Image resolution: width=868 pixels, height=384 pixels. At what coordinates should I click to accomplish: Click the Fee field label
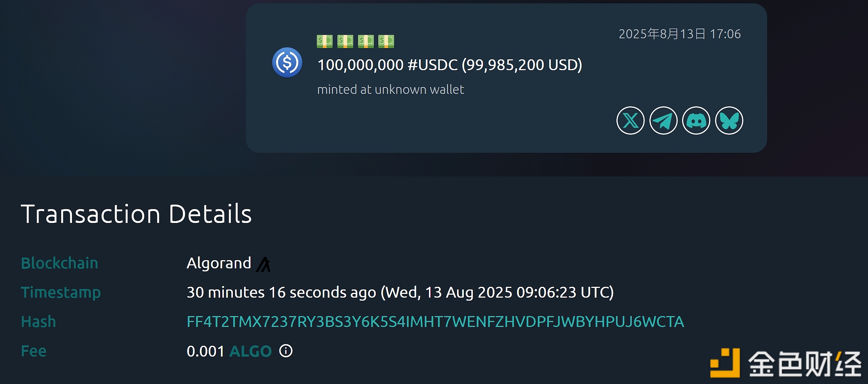point(34,351)
